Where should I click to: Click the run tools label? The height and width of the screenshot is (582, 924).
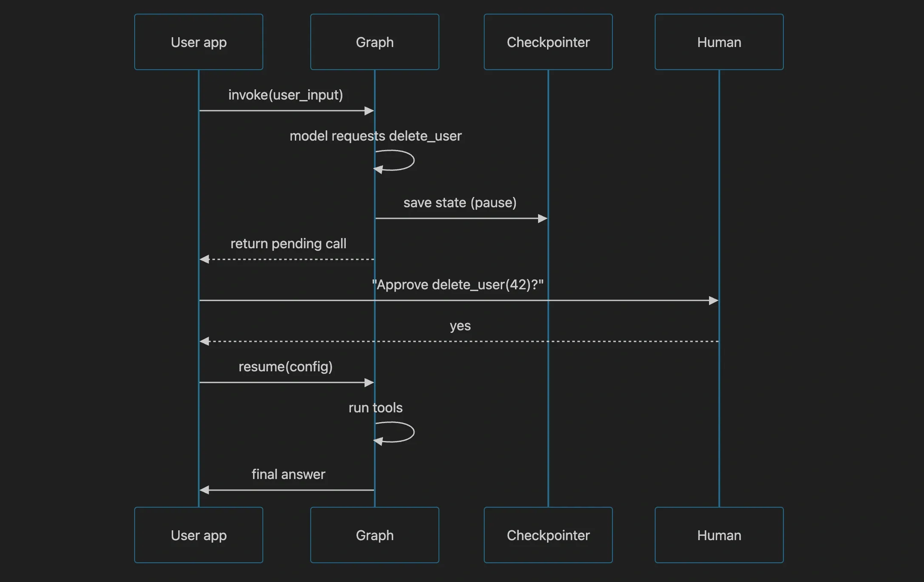tap(376, 408)
